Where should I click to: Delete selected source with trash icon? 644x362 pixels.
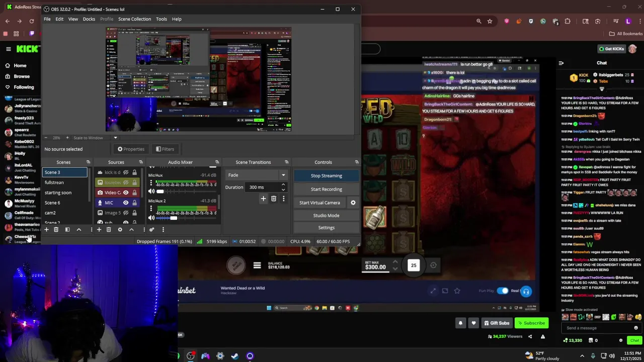tap(109, 230)
